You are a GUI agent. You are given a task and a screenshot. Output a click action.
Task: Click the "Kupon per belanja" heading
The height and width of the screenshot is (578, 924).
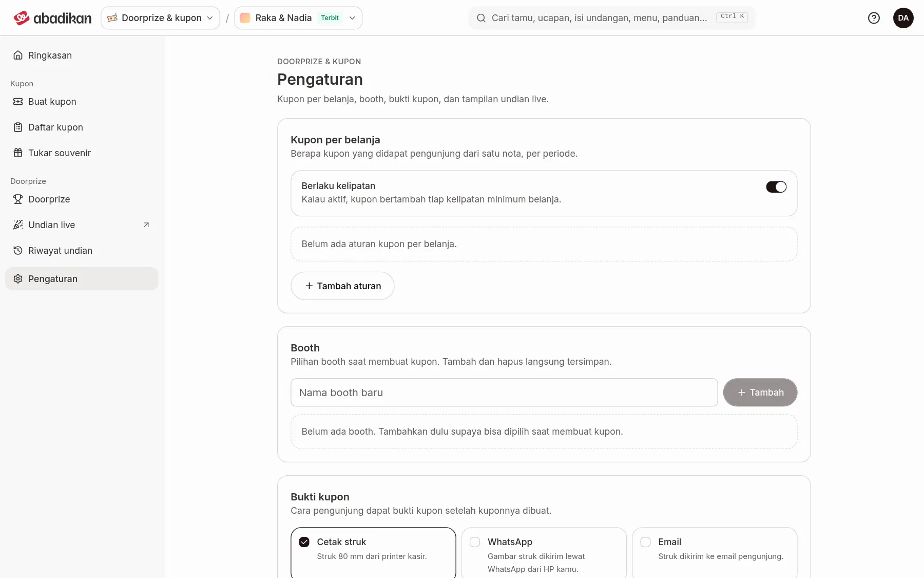[335, 140]
